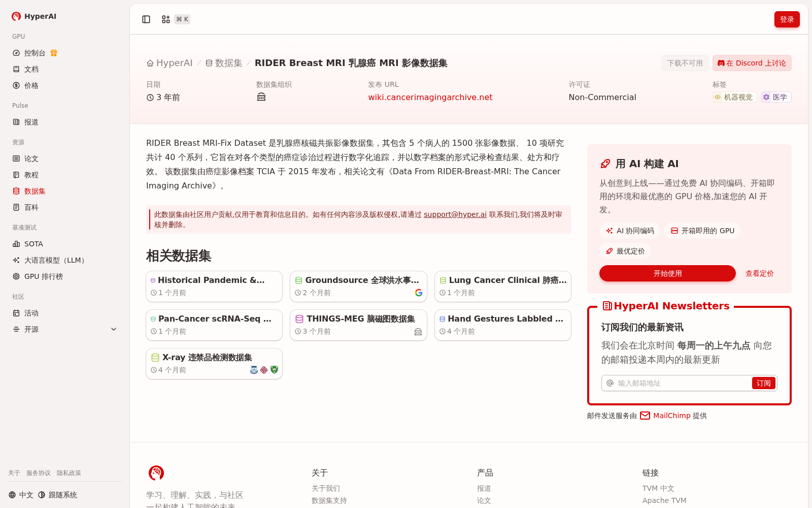The height and width of the screenshot is (508, 812).
Task: Click TVM 中文 footer link
Action: 658,488
